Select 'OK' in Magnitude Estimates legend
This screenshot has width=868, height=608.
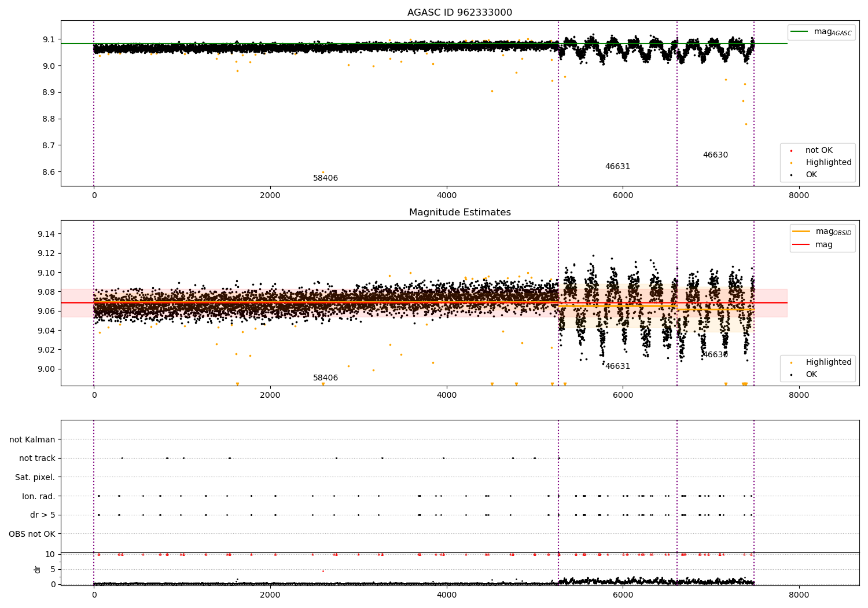(811, 375)
